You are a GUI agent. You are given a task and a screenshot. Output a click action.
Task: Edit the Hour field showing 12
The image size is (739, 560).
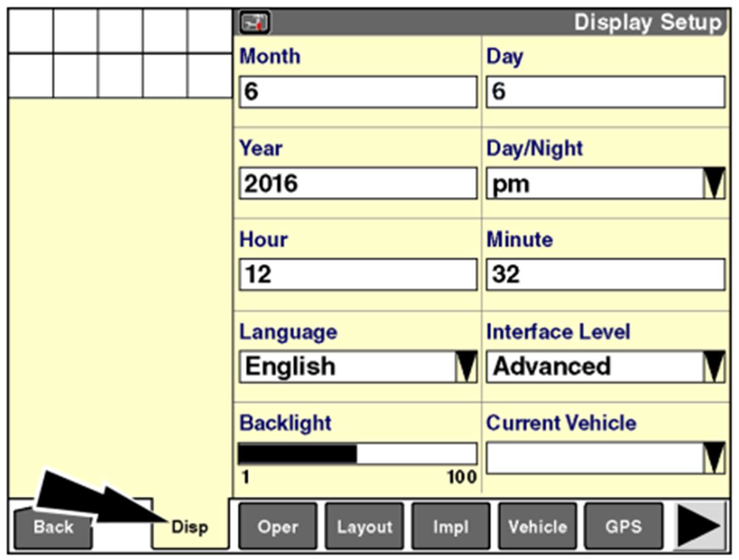pos(358,274)
